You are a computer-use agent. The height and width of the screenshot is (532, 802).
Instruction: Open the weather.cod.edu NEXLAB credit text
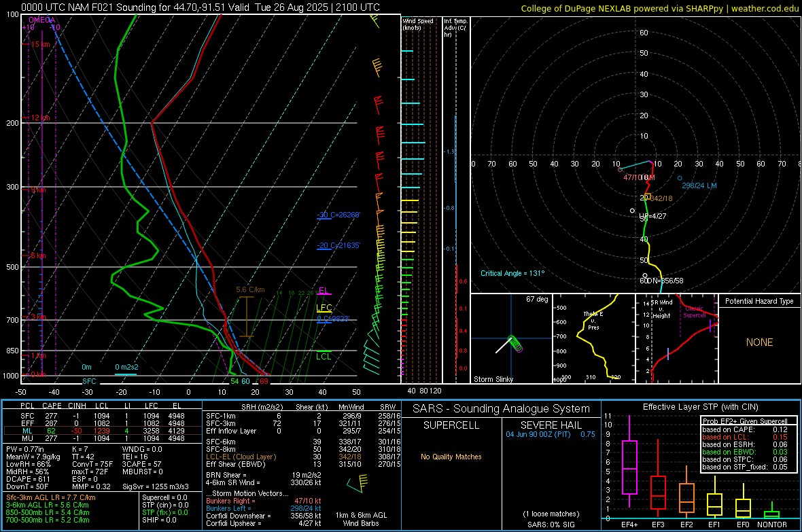pos(660,9)
